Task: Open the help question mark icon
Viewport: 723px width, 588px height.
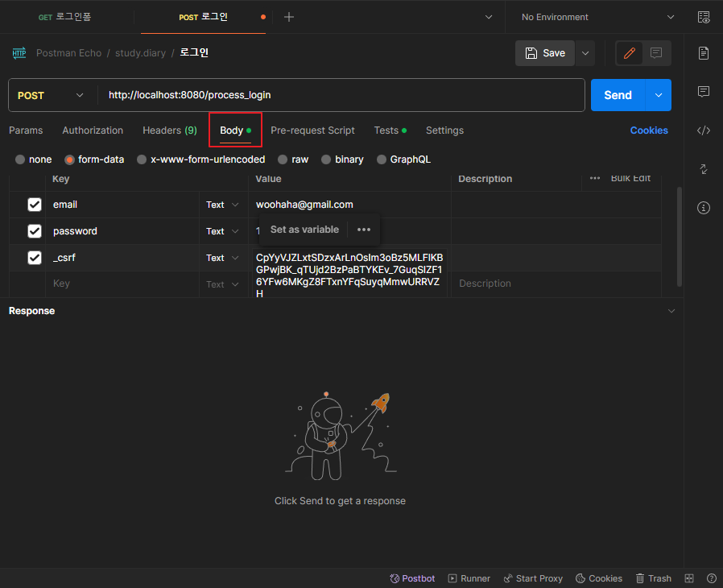Action: pos(712,578)
